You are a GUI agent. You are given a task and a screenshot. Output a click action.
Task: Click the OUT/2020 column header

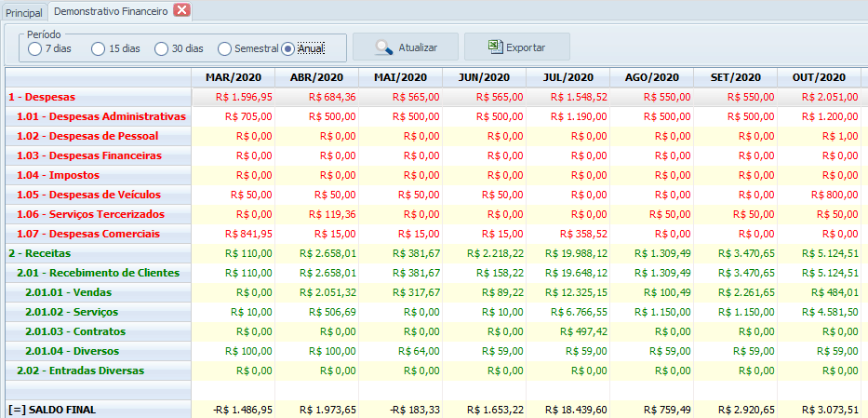pyautogui.click(x=819, y=77)
